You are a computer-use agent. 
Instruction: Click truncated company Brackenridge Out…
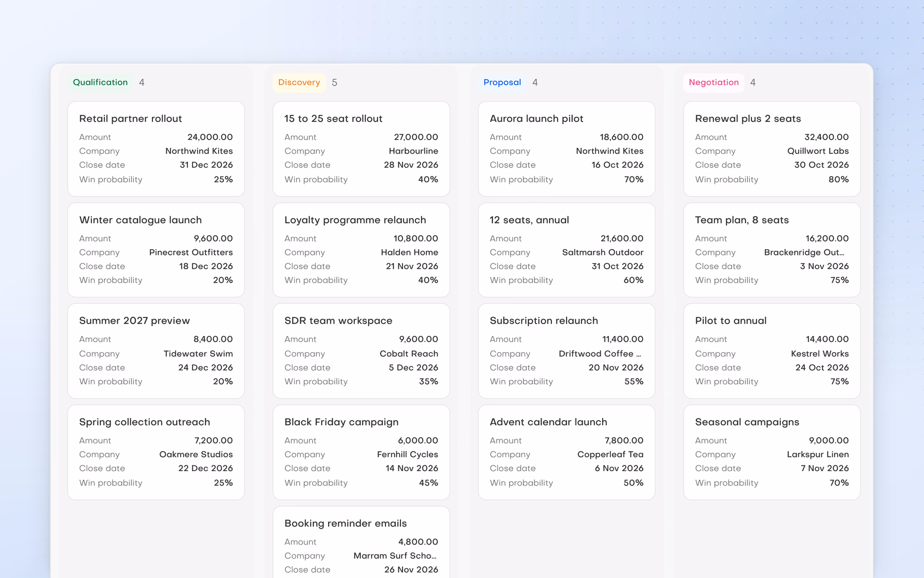point(804,252)
